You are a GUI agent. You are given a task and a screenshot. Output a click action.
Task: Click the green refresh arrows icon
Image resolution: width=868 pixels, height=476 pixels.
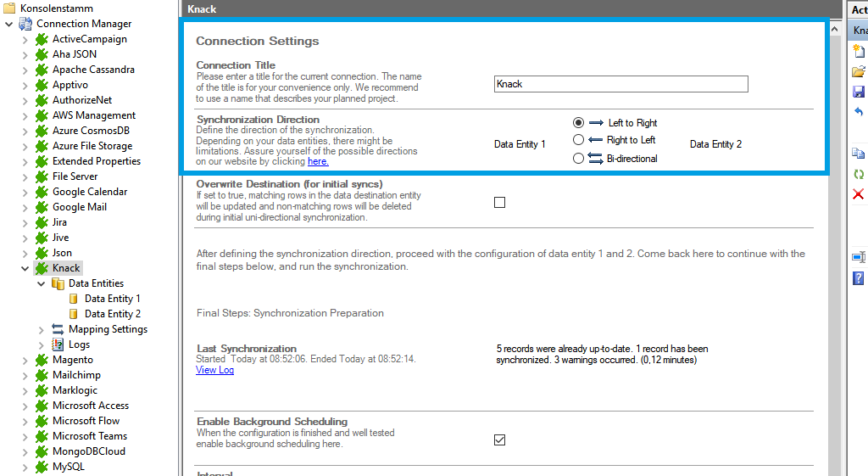click(x=858, y=174)
